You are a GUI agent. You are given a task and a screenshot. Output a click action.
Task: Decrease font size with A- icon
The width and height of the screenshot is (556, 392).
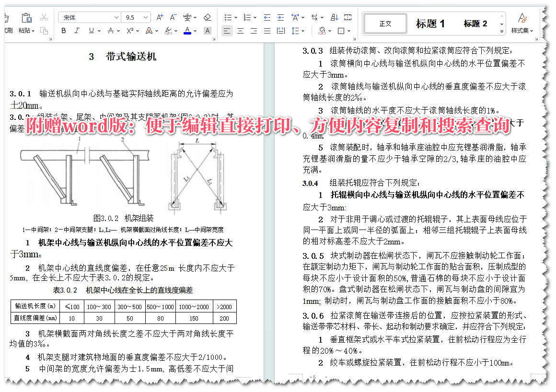click(x=172, y=17)
